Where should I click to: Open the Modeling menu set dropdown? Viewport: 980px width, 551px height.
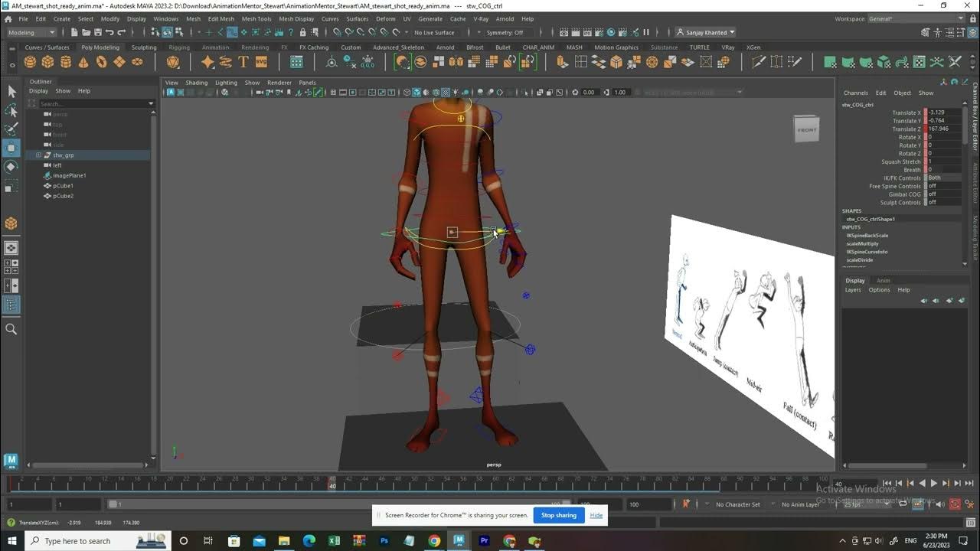31,32
